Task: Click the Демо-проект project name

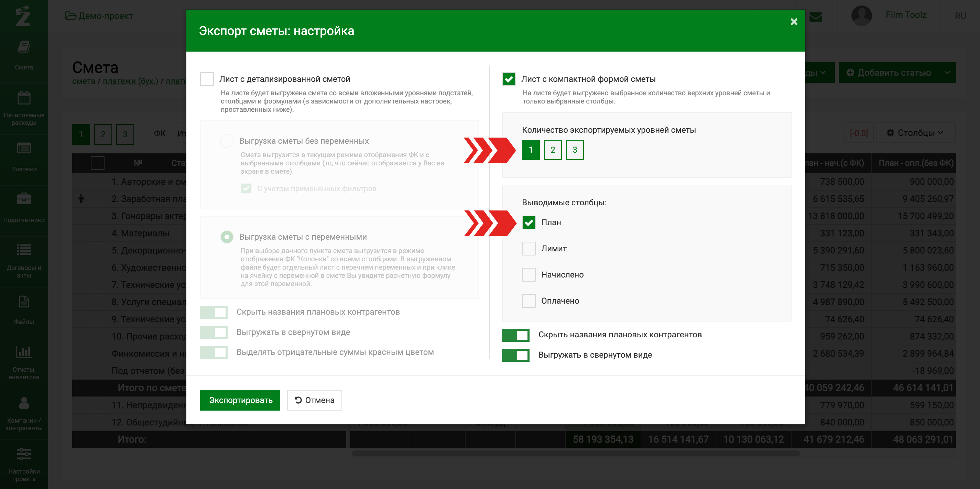Action: [x=105, y=16]
